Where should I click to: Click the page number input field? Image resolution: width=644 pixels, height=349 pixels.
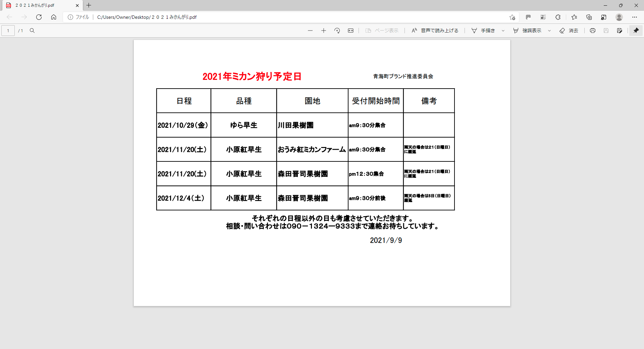[8, 31]
